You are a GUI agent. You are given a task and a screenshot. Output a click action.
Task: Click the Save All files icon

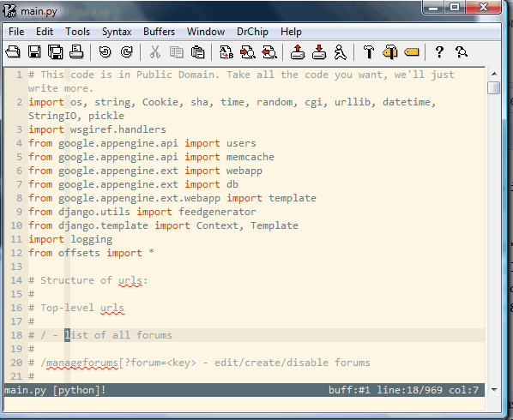point(56,52)
